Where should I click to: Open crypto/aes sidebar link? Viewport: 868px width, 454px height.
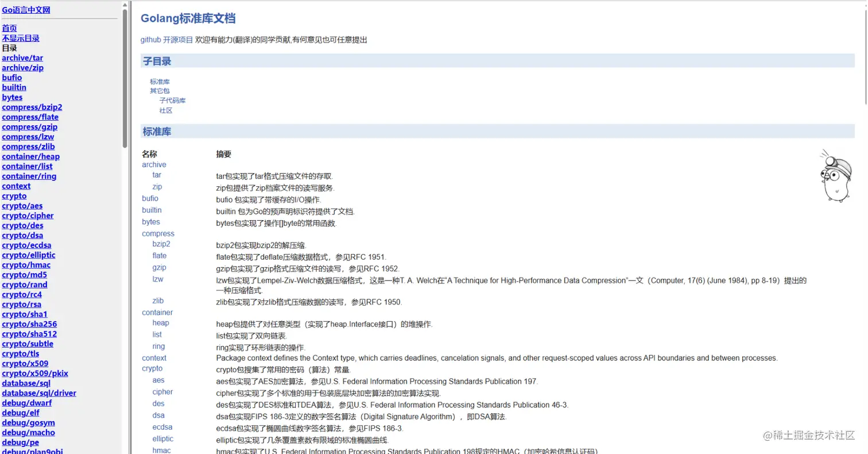22,206
